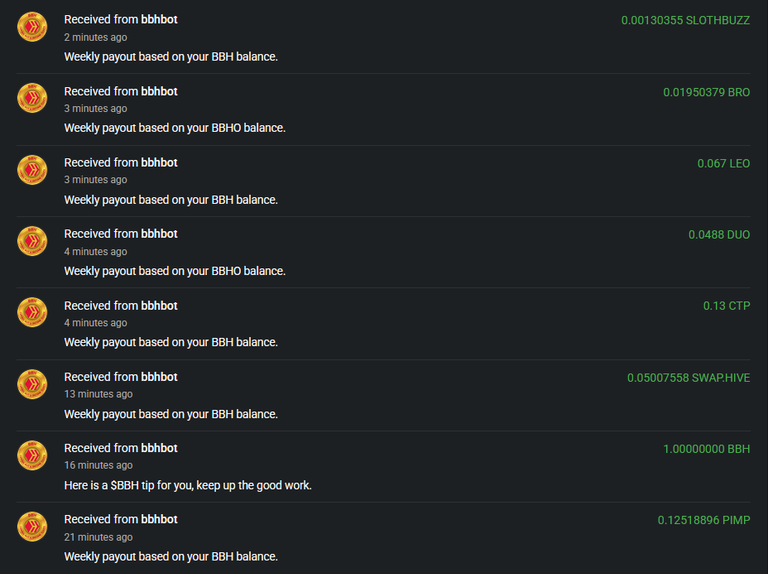Click the avatar icon on BBH tip row
This screenshot has height=574, width=768.
(x=32, y=455)
